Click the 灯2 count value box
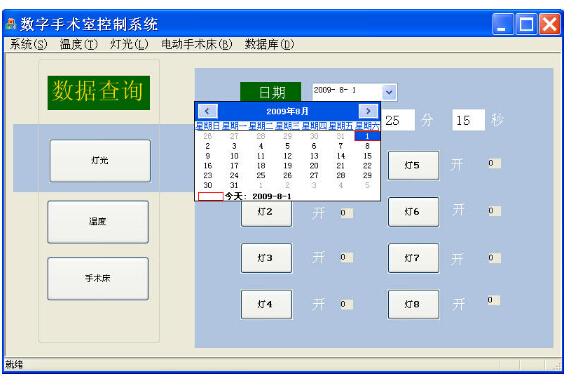566x385 pixels. pyautogui.click(x=346, y=213)
